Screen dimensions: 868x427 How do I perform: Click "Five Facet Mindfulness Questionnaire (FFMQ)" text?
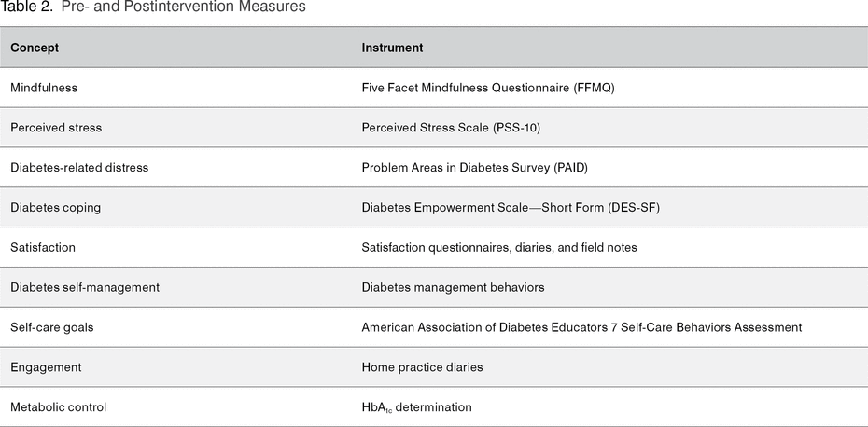488,88
